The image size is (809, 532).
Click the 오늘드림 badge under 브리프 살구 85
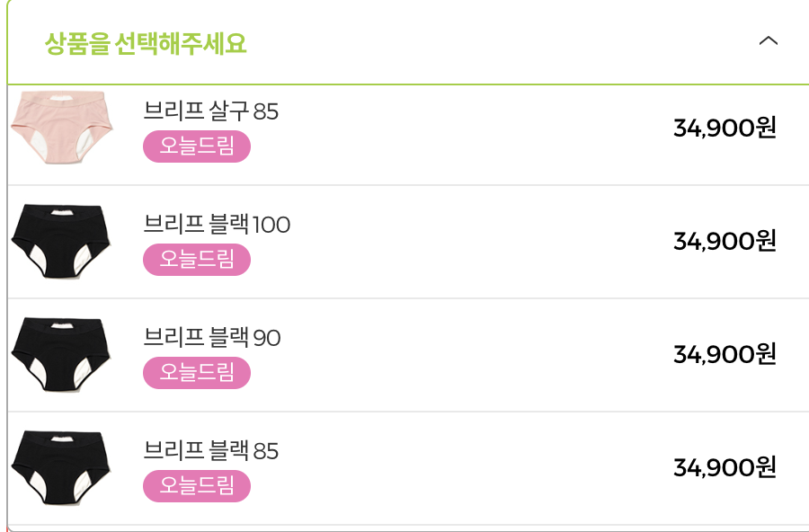pyautogui.click(x=197, y=146)
